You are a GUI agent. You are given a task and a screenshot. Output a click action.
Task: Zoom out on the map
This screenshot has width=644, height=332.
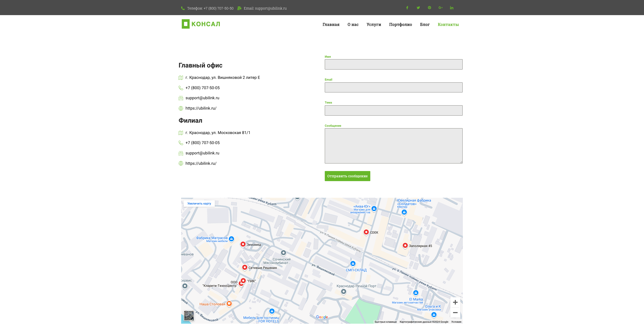coord(455,313)
